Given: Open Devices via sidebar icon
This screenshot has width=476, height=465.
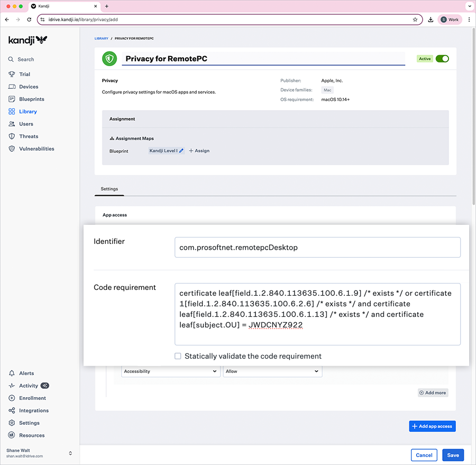Looking at the screenshot, I should [x=12, y=87].
